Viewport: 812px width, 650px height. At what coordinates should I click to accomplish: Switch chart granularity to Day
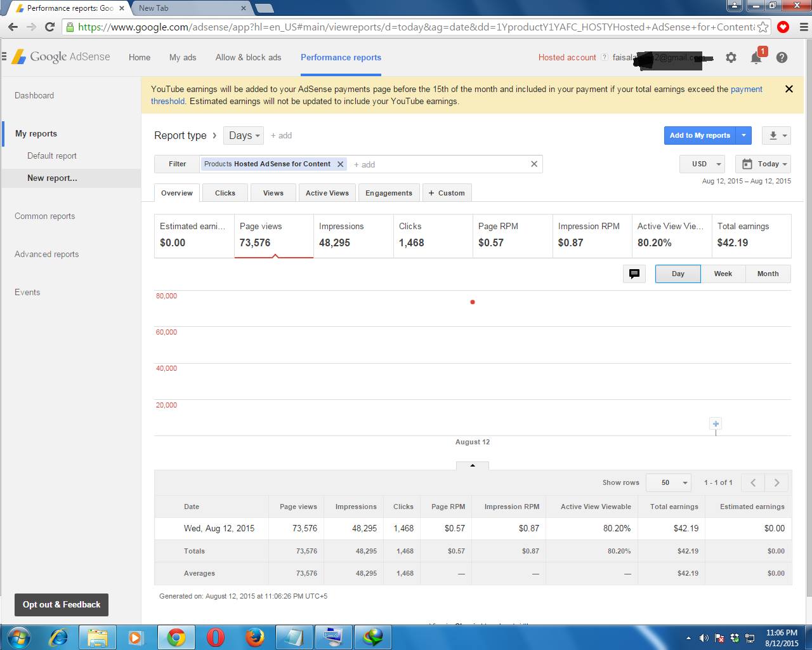(678, 274)
